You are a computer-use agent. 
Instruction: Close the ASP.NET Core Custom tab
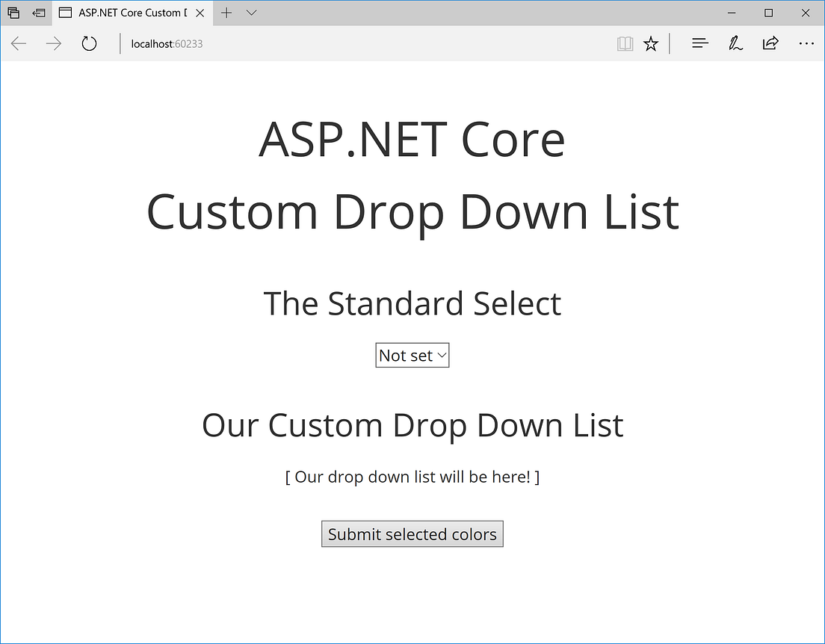[198, 13]
